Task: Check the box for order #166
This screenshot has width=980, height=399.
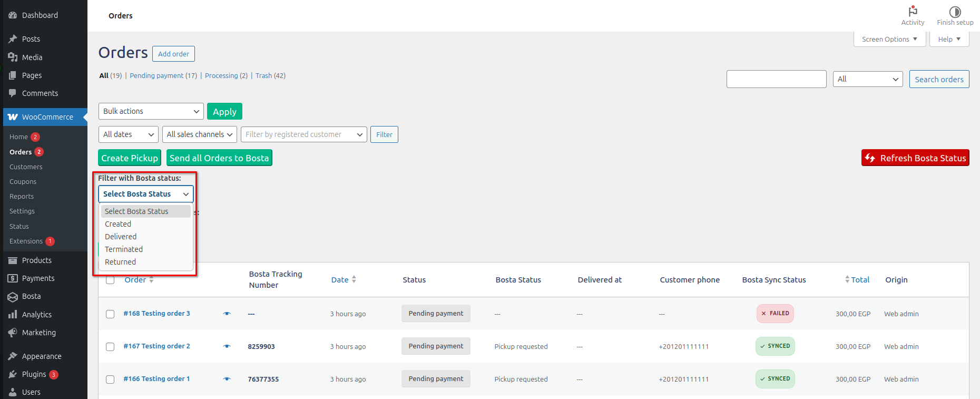Action: coord(110,379)
